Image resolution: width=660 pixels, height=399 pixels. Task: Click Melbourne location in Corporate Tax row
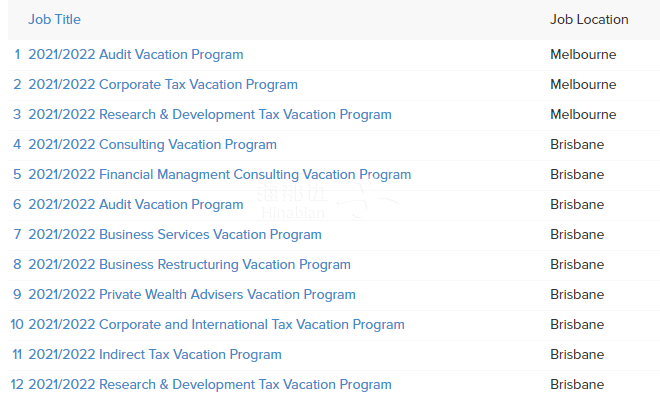pyautogui.click(x=583, y=85)
